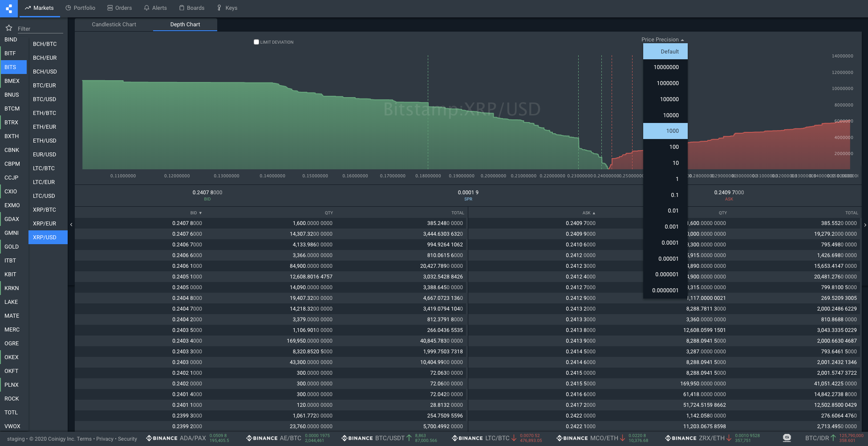Set price precision to 100000
The width and height of the screenshot is (868, 446).
(x=665, y=99)
